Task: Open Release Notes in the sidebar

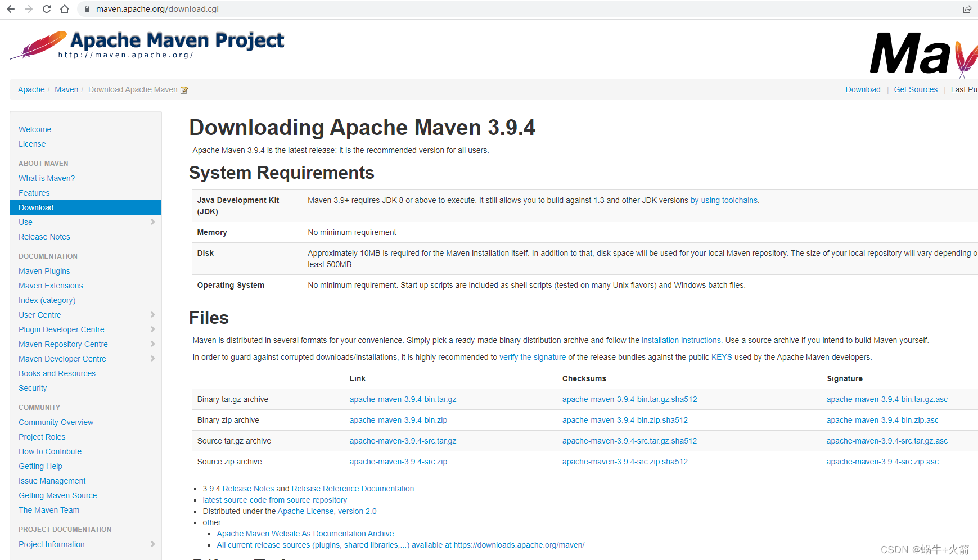Action: 44,237
